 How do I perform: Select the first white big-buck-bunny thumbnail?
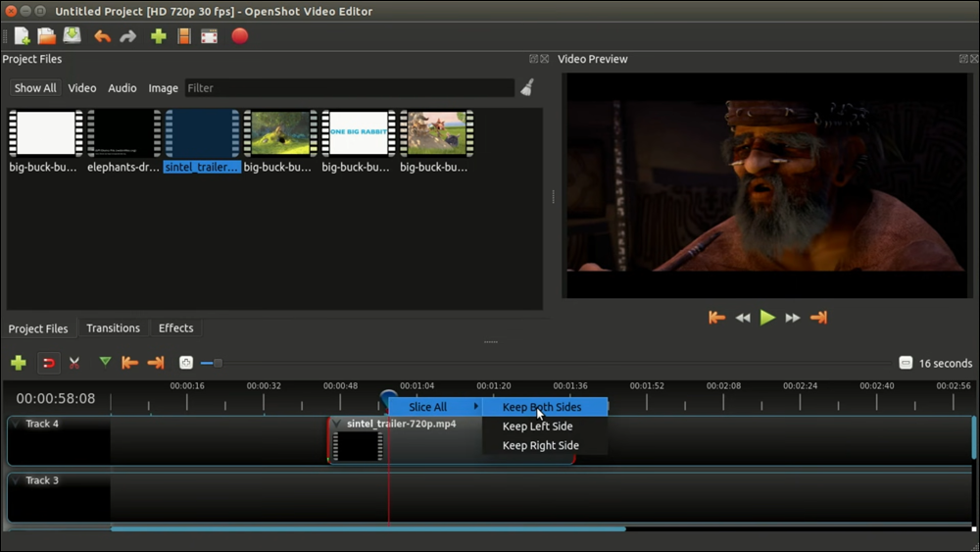[x=46, y=133]
